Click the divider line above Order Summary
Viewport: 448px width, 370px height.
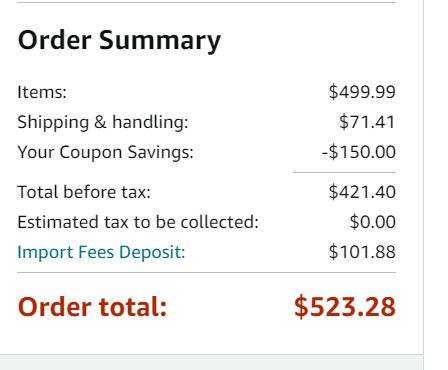(x=207, y=3)
